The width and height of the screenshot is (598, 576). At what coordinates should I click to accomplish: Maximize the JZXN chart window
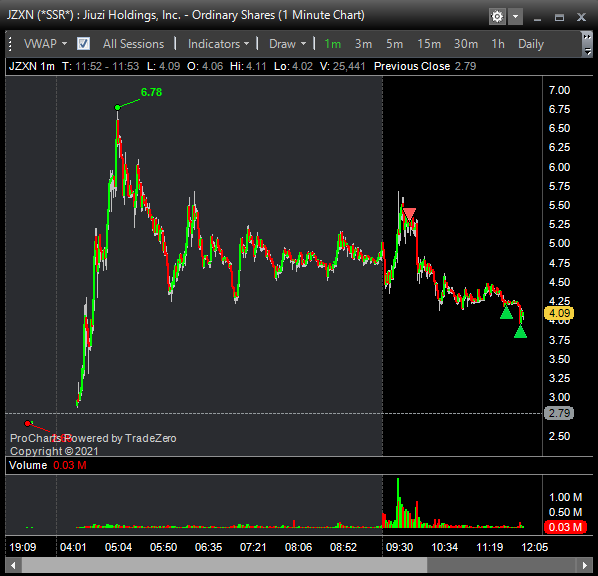tap(559, 18)
